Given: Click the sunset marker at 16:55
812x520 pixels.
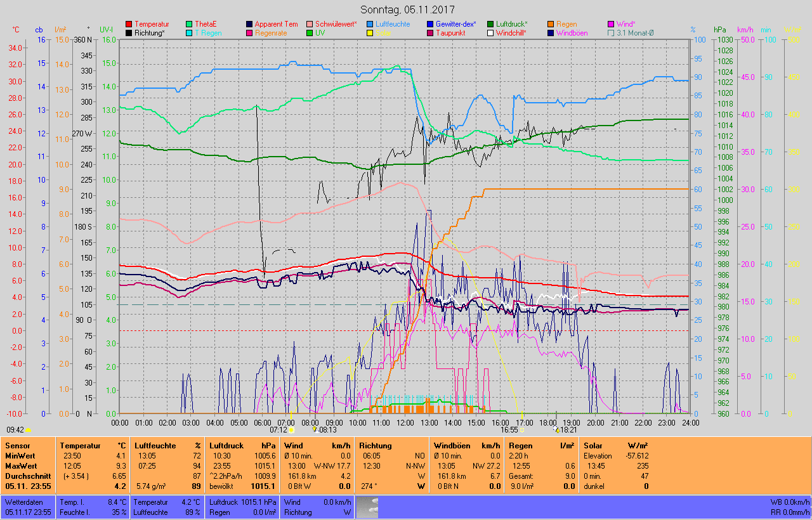Looking at the screenshot, I should point(521,430).
